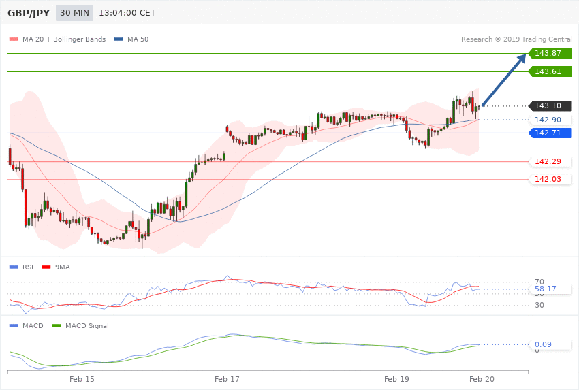Click the Feb 15 date axis label
579x392 pixels.
82,379
